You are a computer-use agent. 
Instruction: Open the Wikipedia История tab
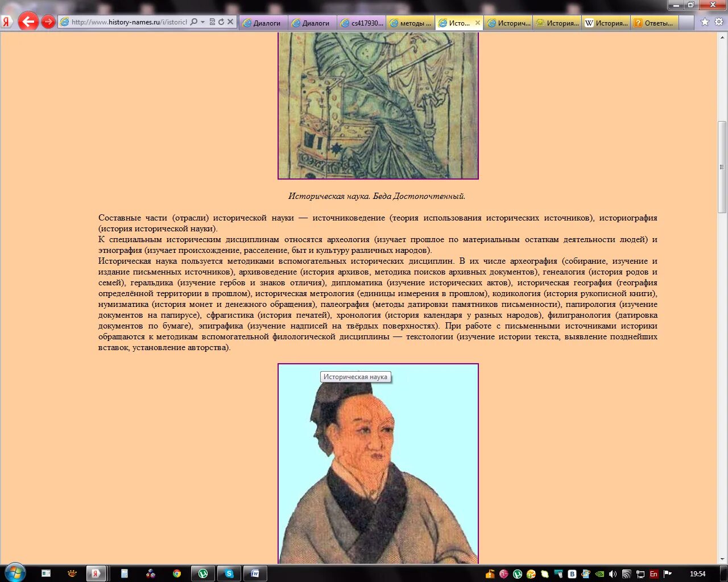click(x=606, y=23)
